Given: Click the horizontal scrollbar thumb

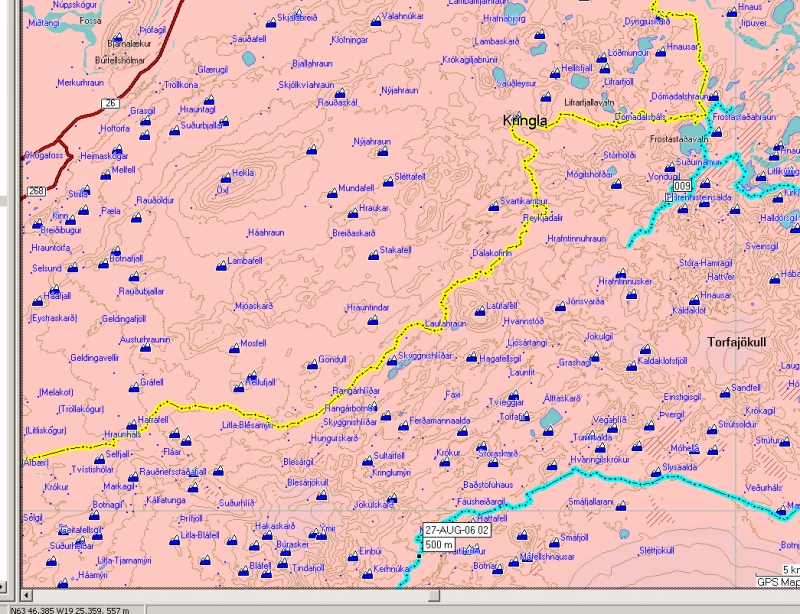Looking at the screenshot, I should pyautogui.click(x=431, y=595).
